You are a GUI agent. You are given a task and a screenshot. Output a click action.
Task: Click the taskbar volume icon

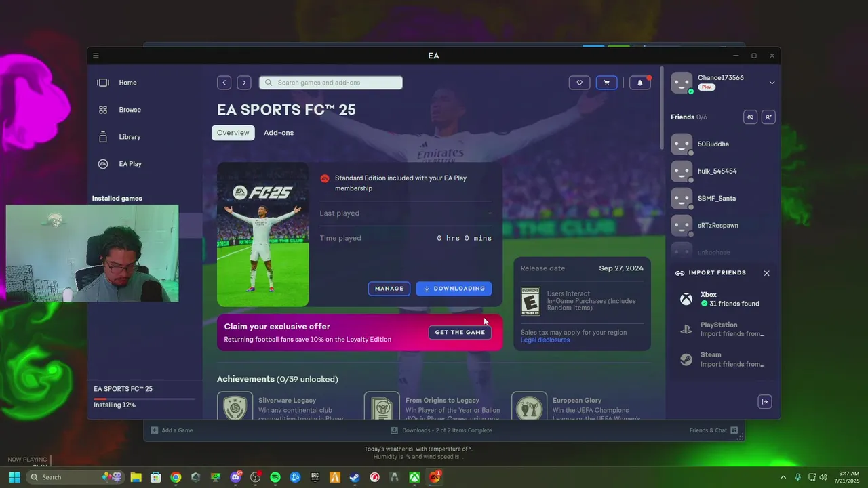823,477
